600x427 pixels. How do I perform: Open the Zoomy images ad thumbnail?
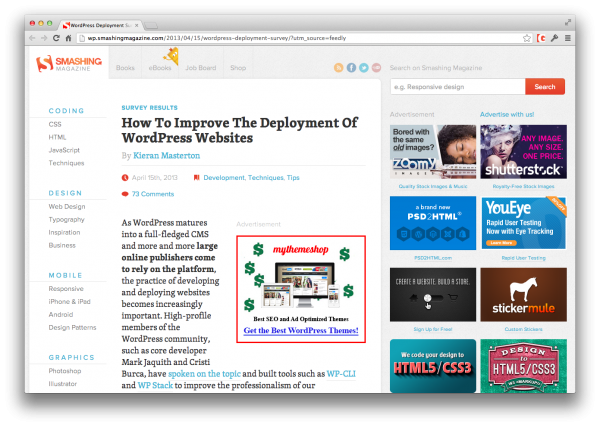[433, 152]
